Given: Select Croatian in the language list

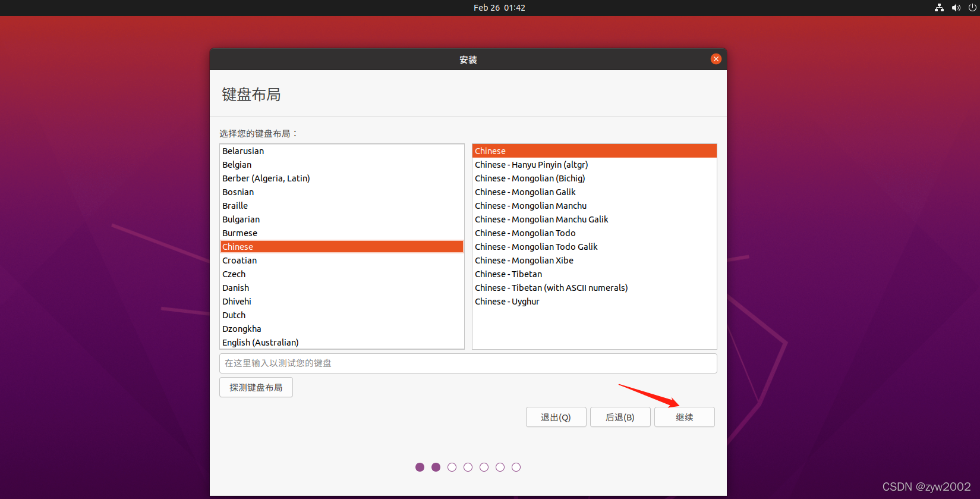Looking at the screenshot, I should coord(342,261).
